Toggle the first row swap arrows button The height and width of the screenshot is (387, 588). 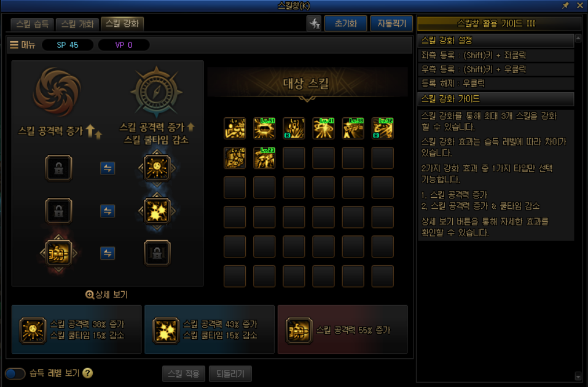point(108,168)
